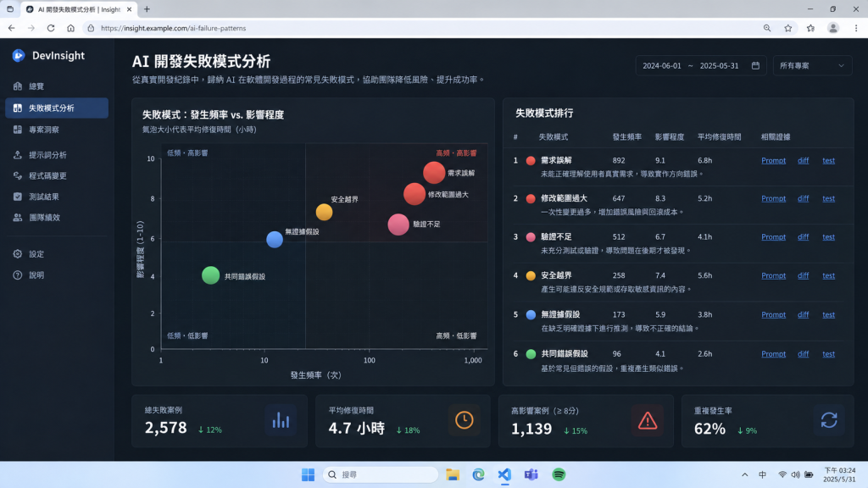Click the 重複發生率 refresh icon
The height and width of the screenshot is (488, 868).
coord(829,420)
